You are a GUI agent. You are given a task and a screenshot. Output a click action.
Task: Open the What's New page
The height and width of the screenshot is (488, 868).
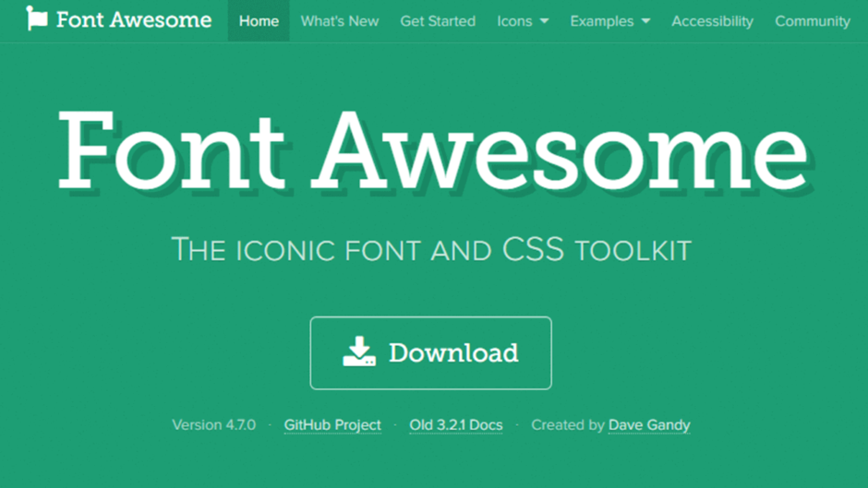(340, 20)
